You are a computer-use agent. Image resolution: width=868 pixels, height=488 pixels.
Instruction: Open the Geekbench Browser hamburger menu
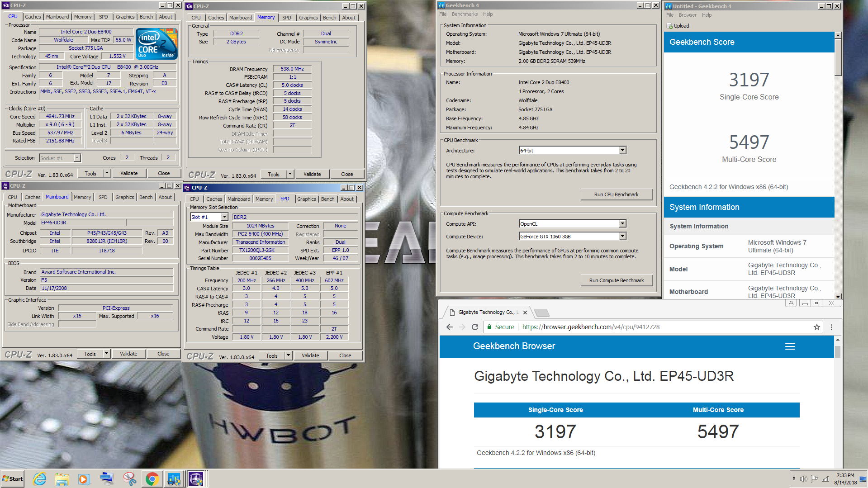[790, 346]
